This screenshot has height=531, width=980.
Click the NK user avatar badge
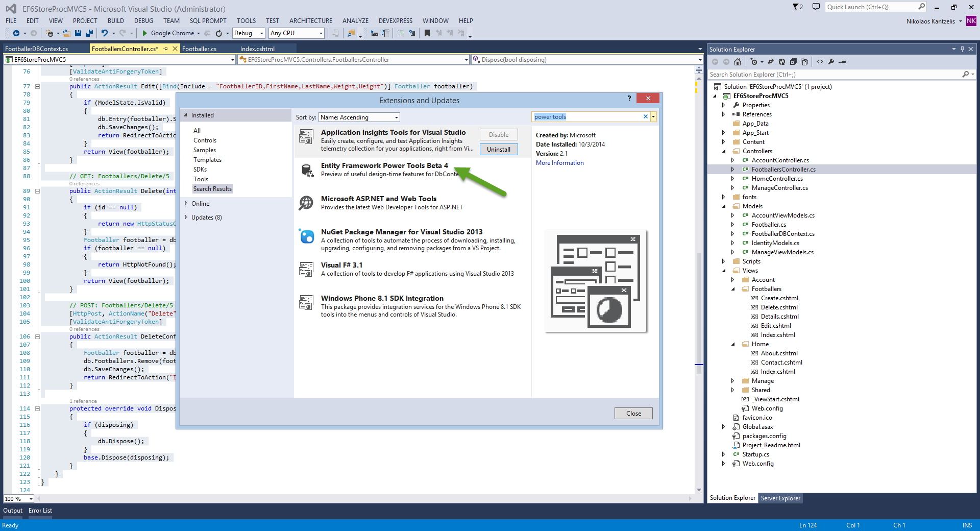pyautogui.click(x=971, y=21)
